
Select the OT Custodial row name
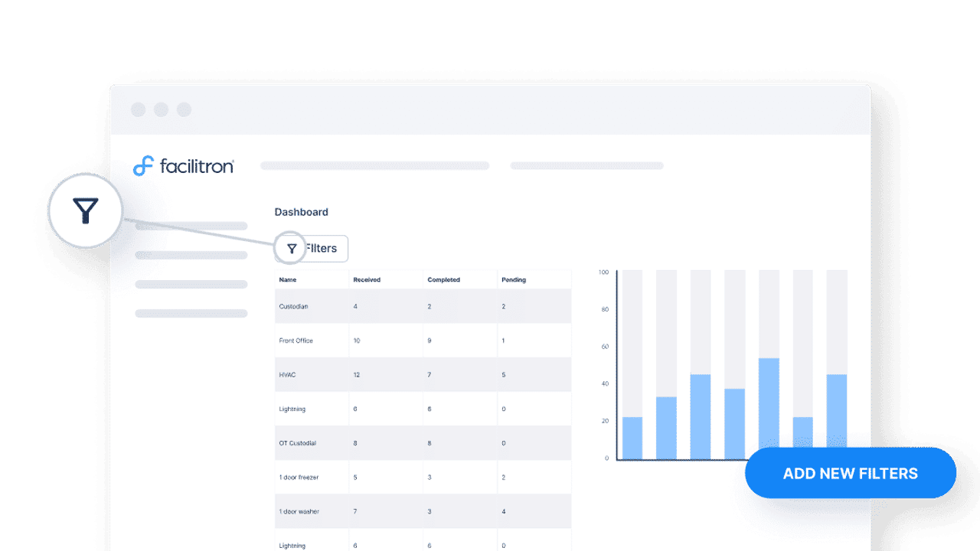pos(298,443)
